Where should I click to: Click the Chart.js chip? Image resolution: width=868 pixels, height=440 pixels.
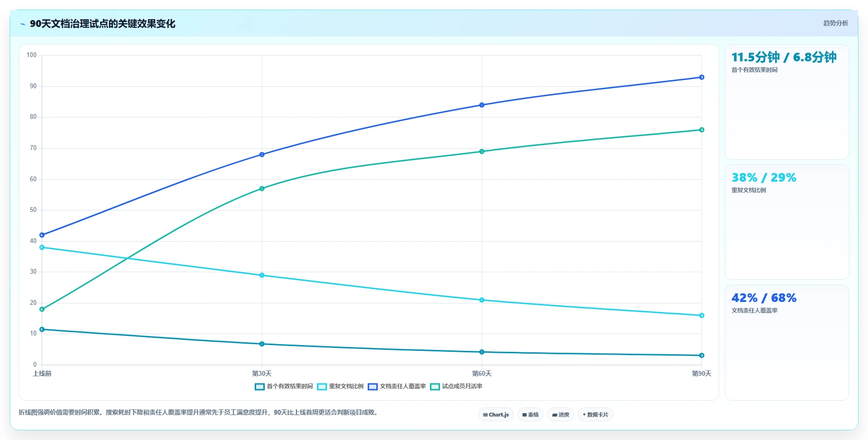point(496,415)
